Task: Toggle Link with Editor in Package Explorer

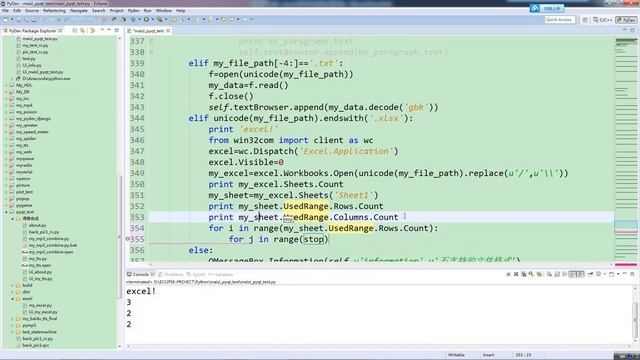Action: click(x=83, y=31)
